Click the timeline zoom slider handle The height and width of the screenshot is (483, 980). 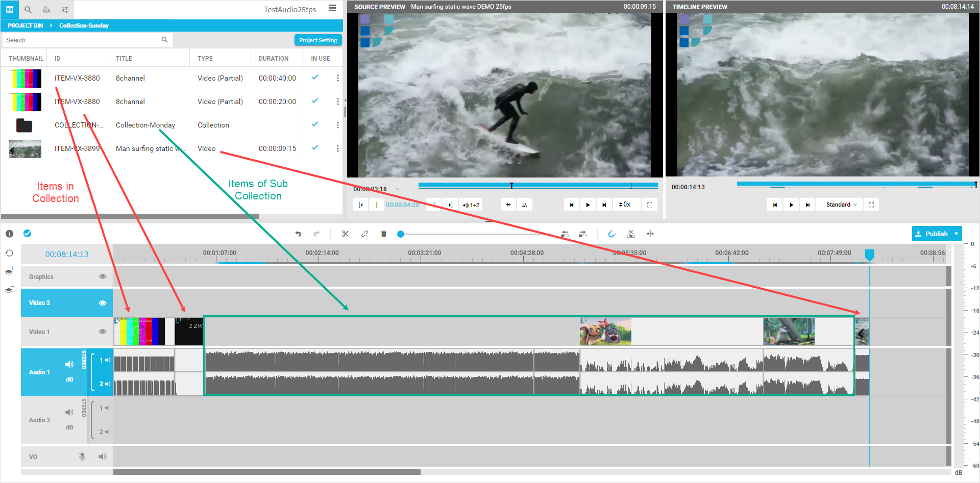[x=401, y=234]
